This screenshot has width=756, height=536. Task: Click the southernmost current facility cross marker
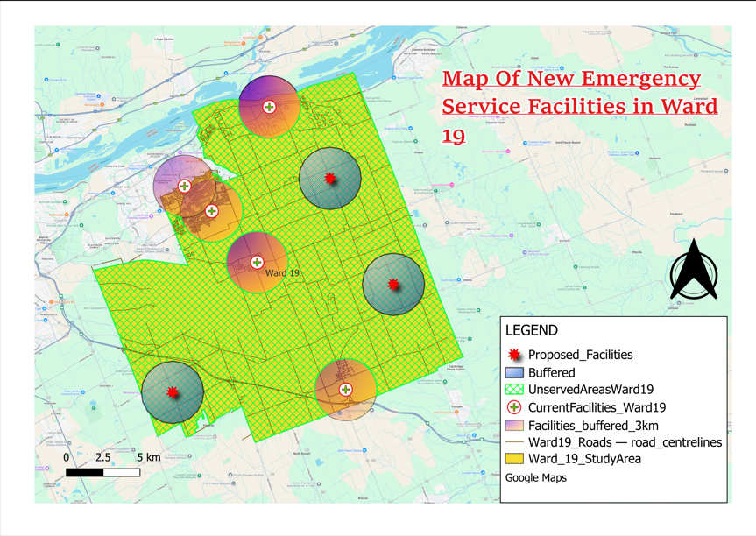(346, 390)
